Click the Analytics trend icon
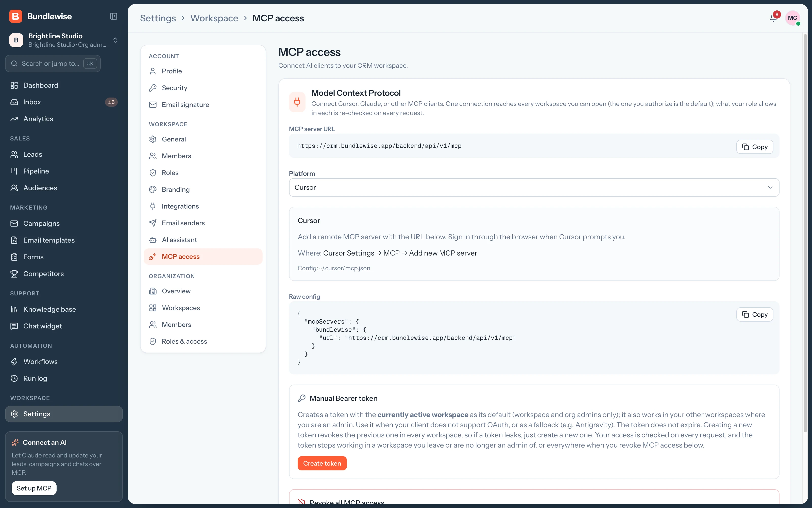Image resolution: width=812 pixels, height=508 pixels. coord(14,119)
